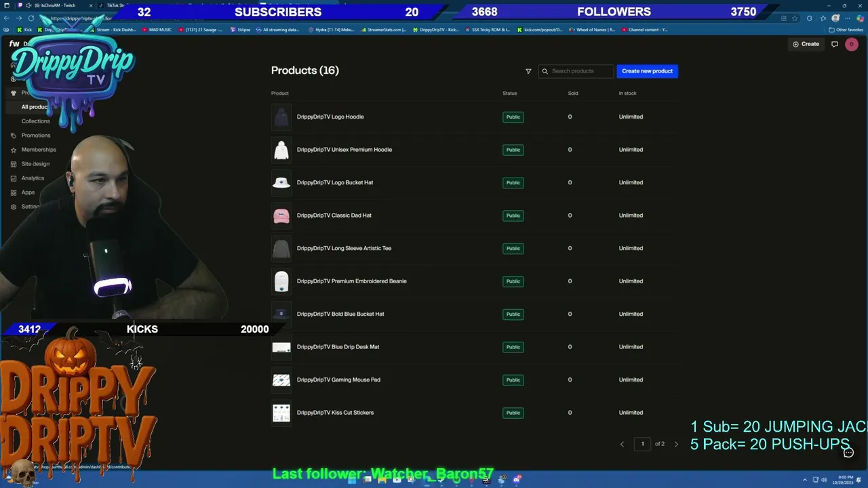Open the Memberships sidebar section
The height and width of the screenshot is (488, 868).
coord(39,150)
